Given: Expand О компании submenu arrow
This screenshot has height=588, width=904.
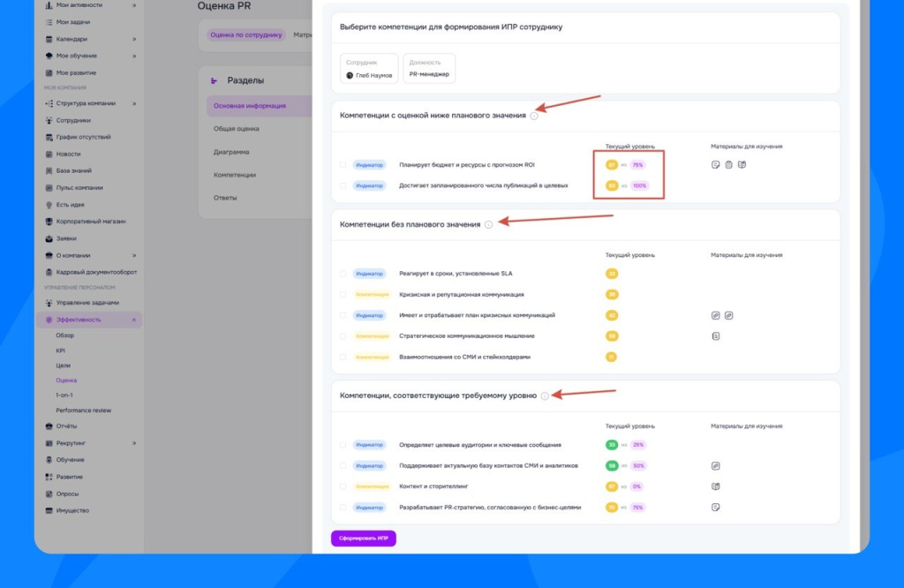Looking at the screenshot, I should [x=134, y=255].
